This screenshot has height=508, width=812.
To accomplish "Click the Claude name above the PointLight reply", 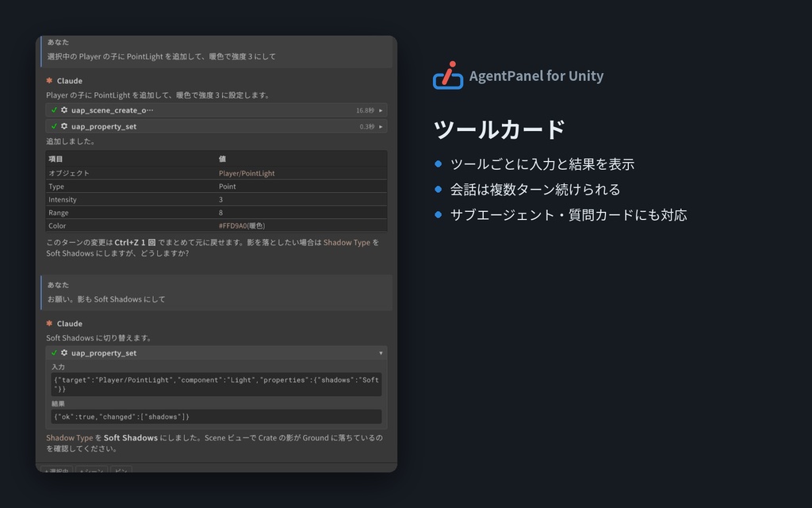I will coord(70,80).
